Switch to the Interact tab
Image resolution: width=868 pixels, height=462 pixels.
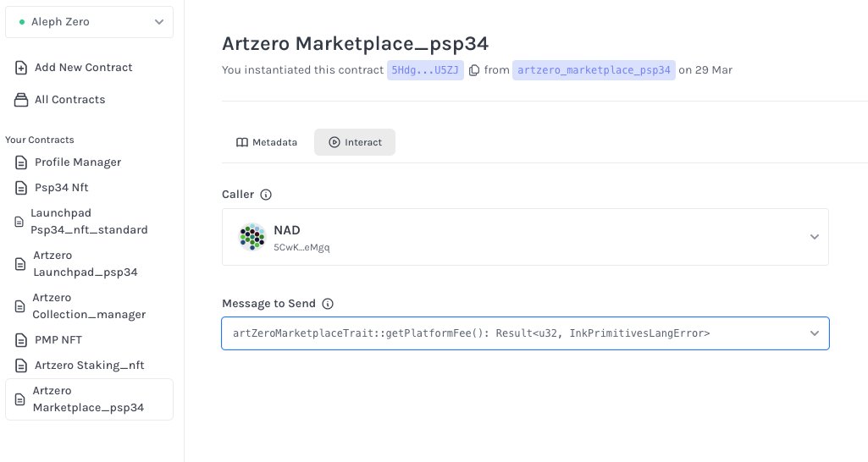[x=355, y=142]
